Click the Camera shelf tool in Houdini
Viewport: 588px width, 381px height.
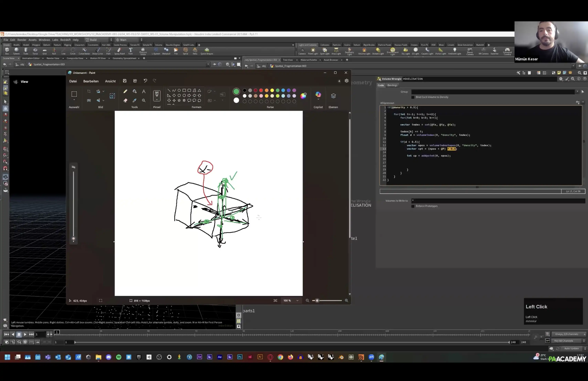[302, 51]
